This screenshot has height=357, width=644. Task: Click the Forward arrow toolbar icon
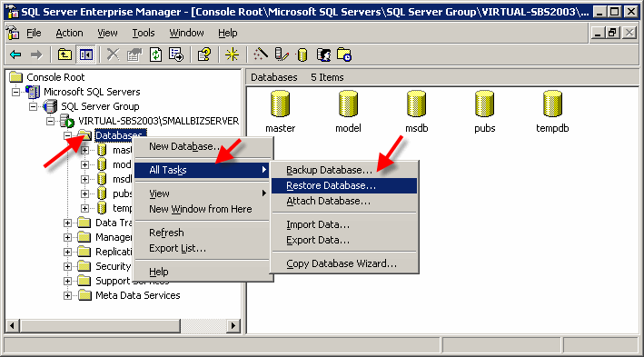tap(36, 55)
